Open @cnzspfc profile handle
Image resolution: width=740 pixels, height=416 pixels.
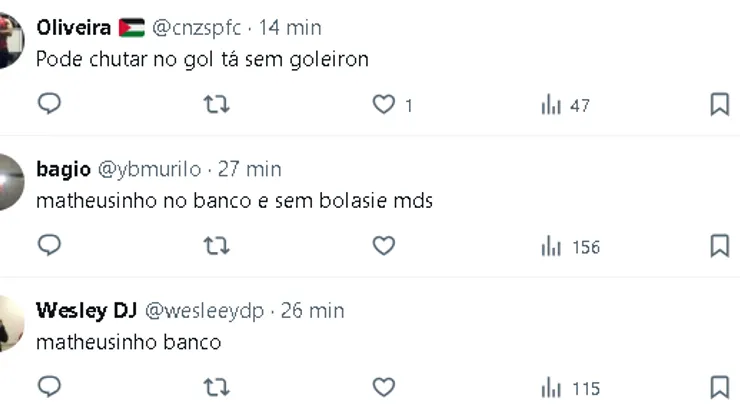tap(197, 28)
